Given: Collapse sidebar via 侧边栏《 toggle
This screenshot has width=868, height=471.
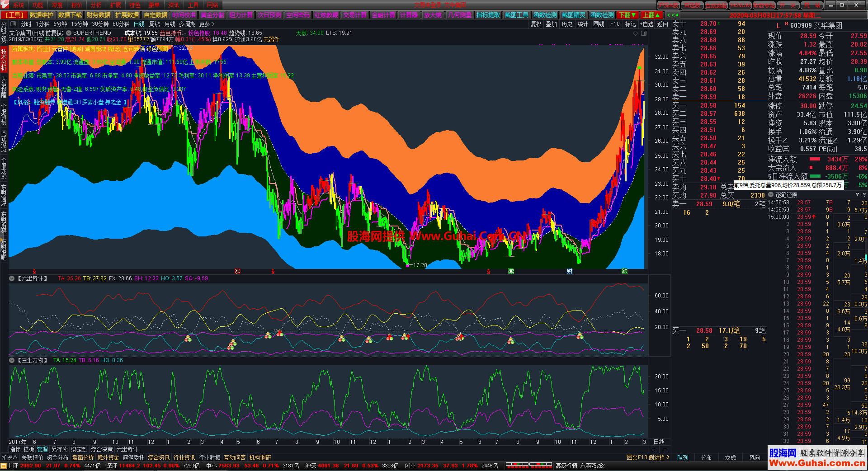Looking at the screenshot, I should click(x=659, y=457).
